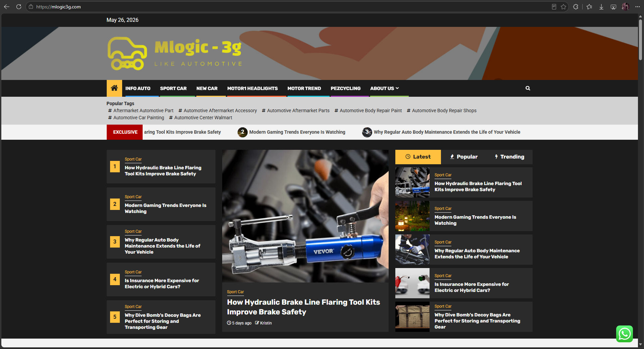Open the large featured VEVOR flaring tool image
Viewport: 644px width, 349px height.
tap(305, 216)
